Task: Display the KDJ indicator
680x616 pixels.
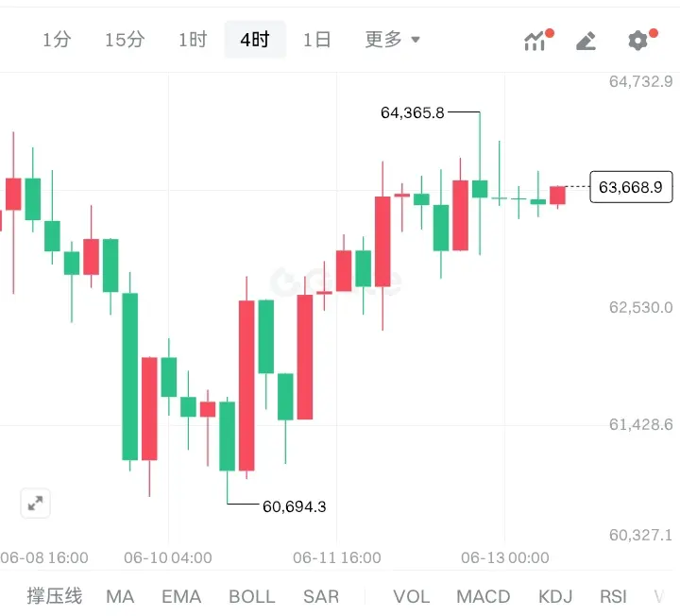Action: [555, 596]
